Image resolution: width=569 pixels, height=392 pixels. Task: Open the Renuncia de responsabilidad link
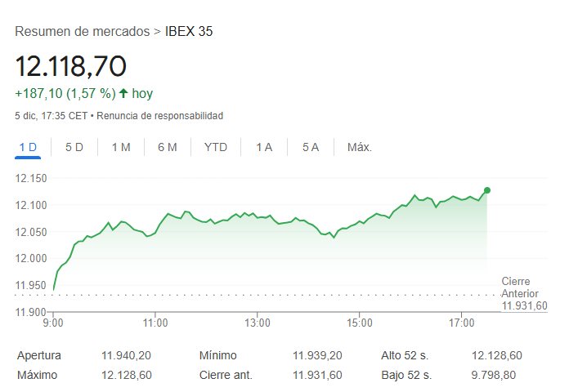pos(160,116)
